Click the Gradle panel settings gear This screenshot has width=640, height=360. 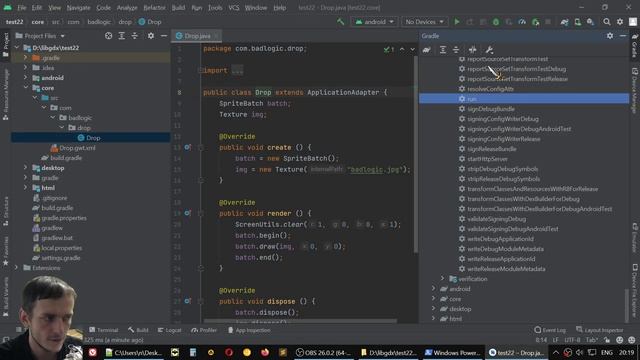click(x=610, y=36)
